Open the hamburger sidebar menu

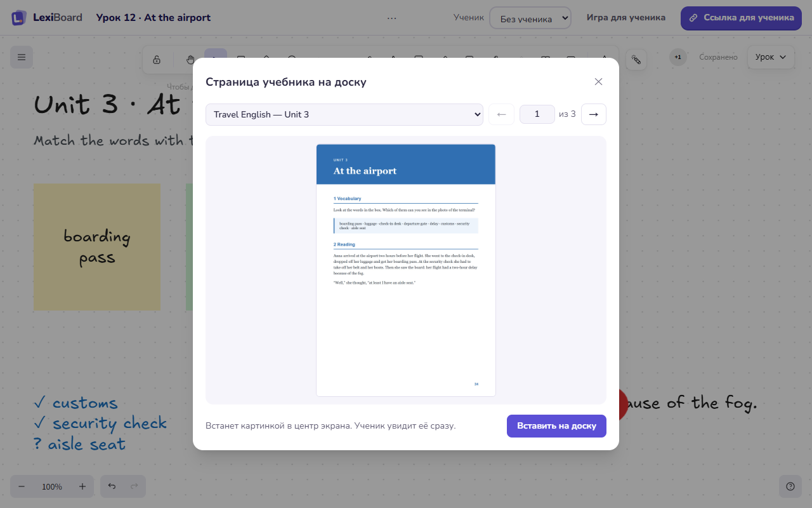point(22,57)
